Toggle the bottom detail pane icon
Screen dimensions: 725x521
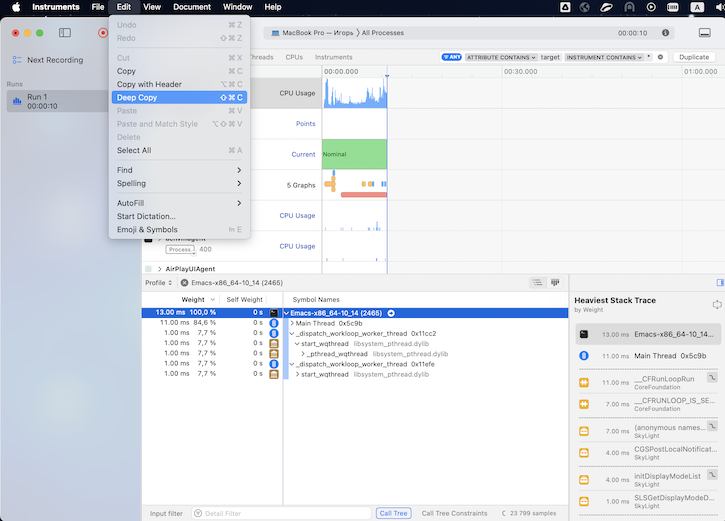point(705,32)
